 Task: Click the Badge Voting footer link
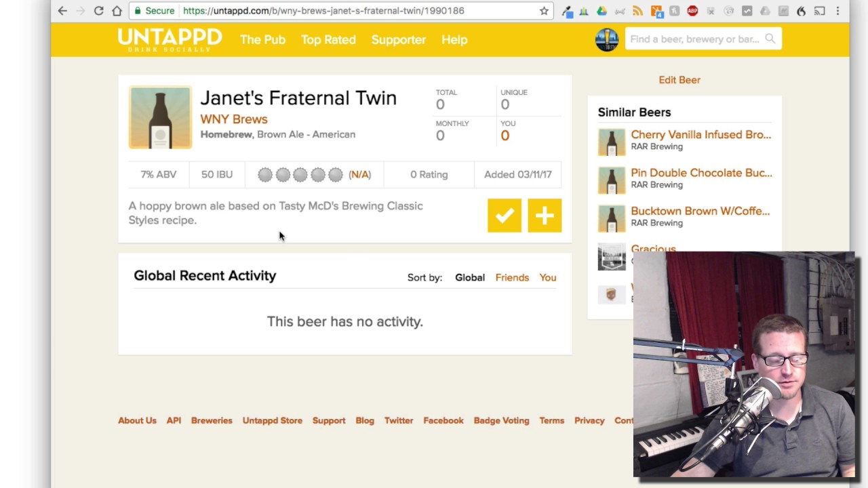coord(501,420)
